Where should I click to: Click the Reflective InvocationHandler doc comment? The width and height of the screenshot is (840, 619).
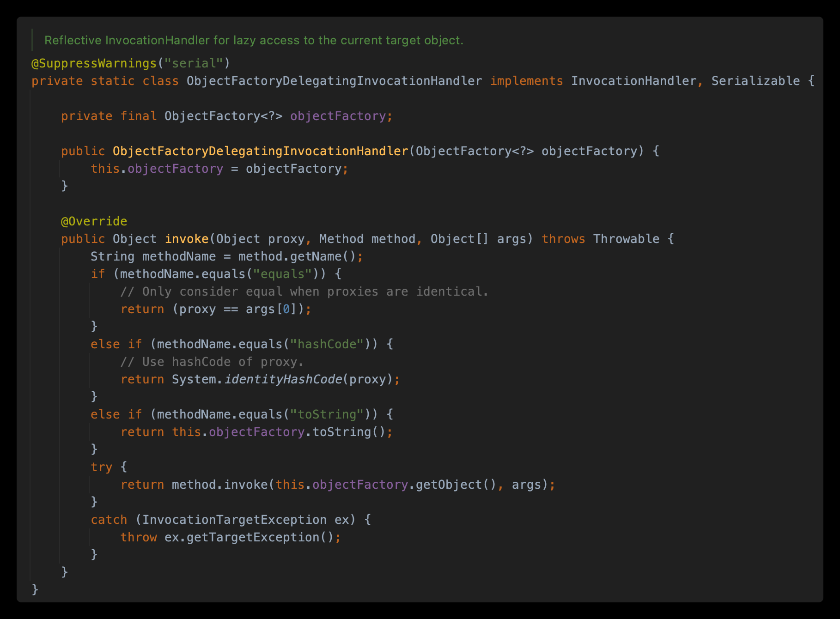[x=253, y=40]
